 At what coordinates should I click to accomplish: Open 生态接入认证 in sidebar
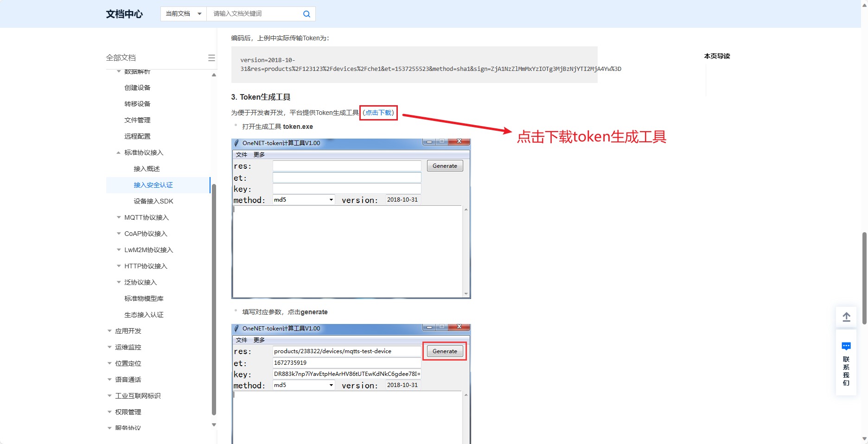pyautogui.click(x=144, y=315)
